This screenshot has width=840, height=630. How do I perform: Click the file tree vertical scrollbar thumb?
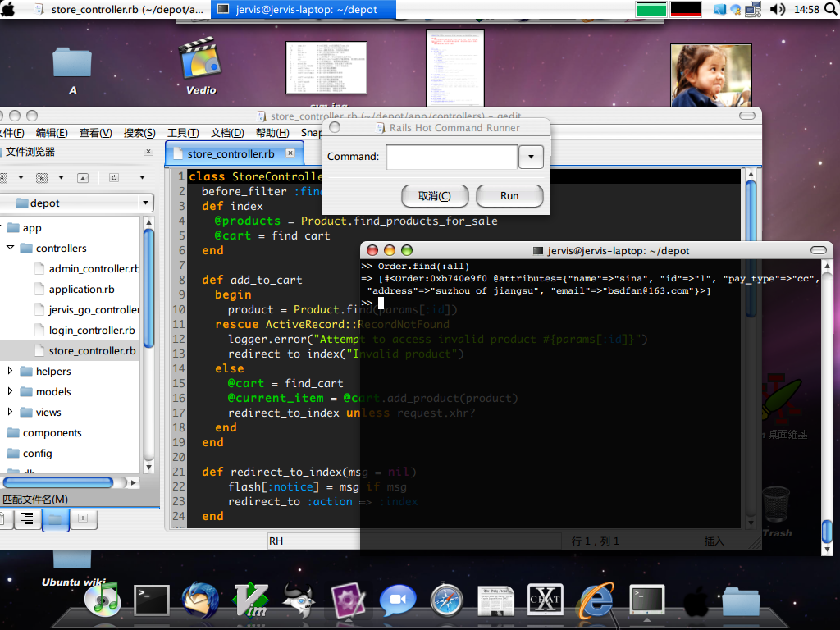[149, 288]
